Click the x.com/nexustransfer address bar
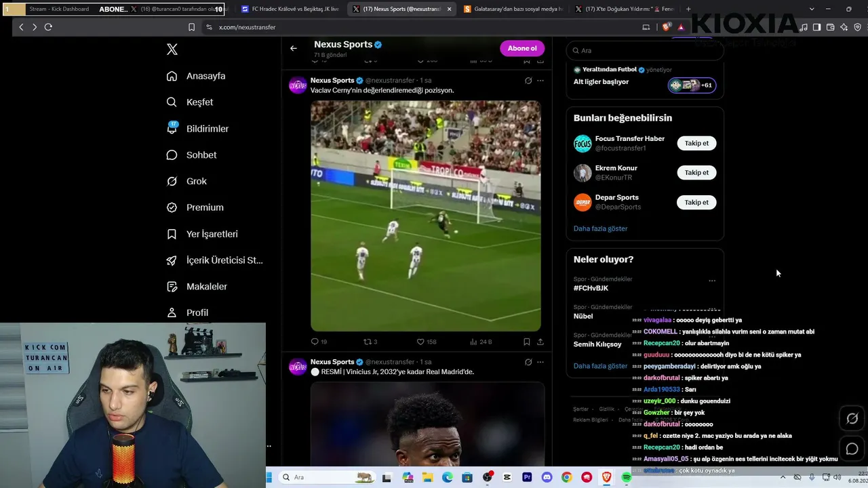This screenshot has width=868, height=488. click(x=247, y=27)
